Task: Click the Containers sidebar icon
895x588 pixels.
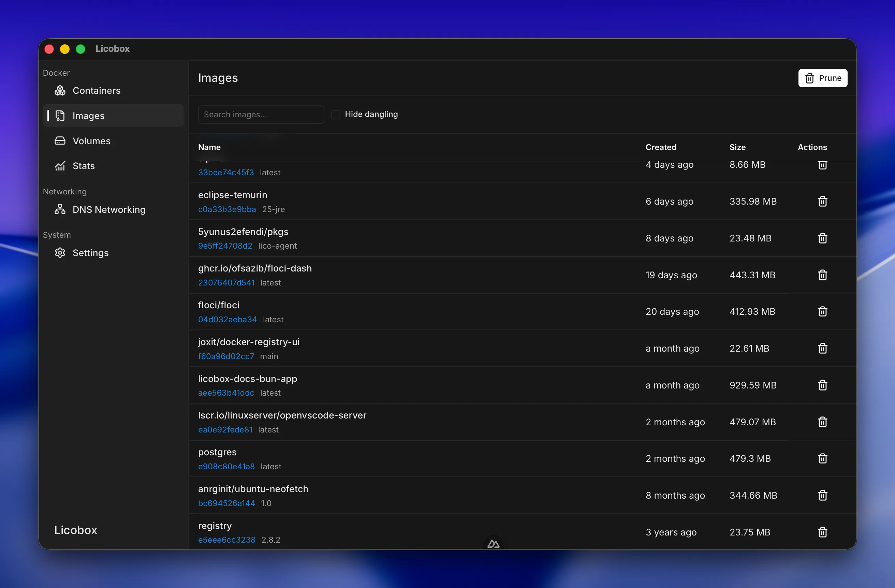Action: pos(60,91)
